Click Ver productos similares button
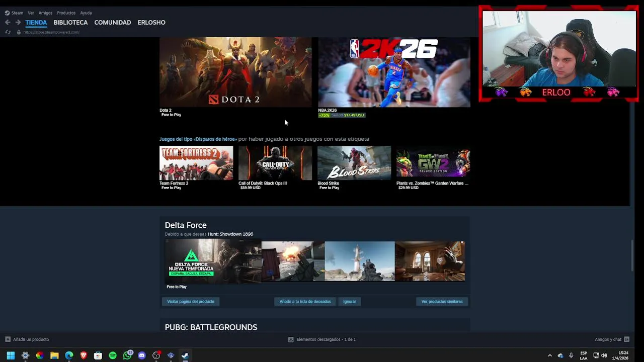Screen dimensions: 644x362 tap(442, 302)
